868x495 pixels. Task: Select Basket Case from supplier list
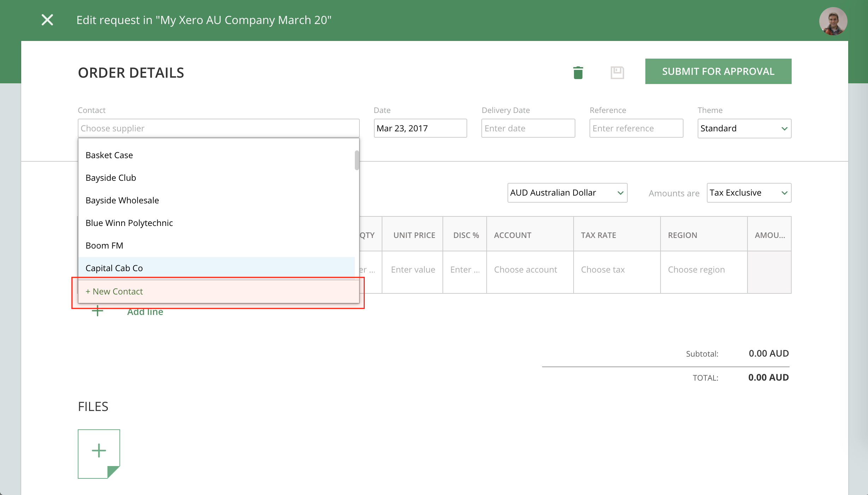point(109,155)
